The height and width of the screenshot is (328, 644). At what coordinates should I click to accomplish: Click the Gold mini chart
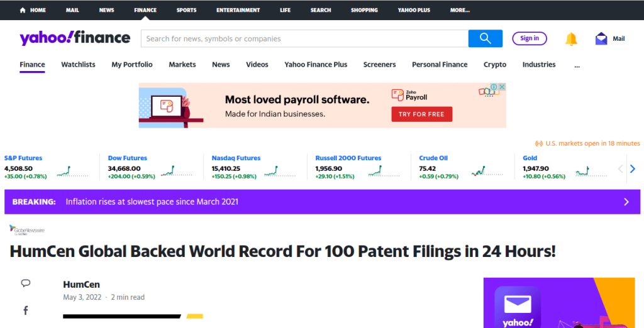591,171
